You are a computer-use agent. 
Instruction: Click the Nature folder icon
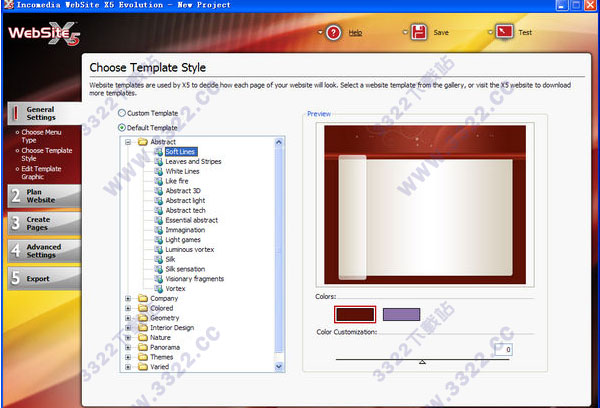143,337
